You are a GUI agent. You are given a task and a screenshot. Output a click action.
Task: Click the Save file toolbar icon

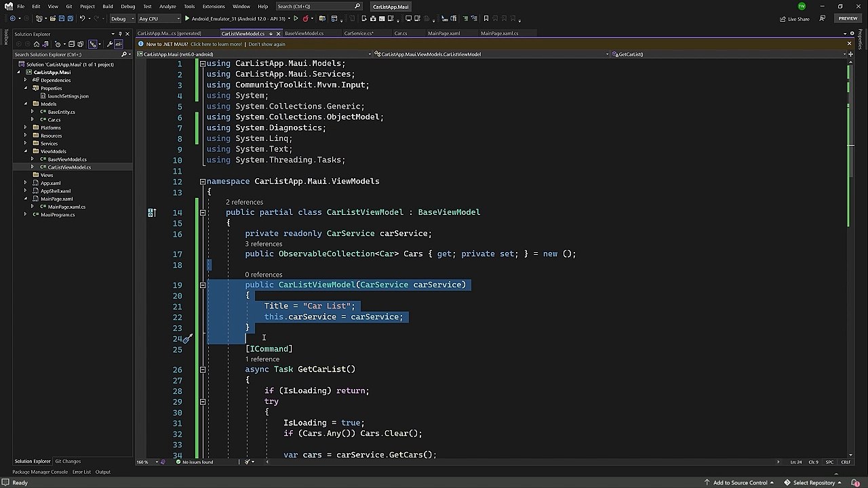[62, 18]
